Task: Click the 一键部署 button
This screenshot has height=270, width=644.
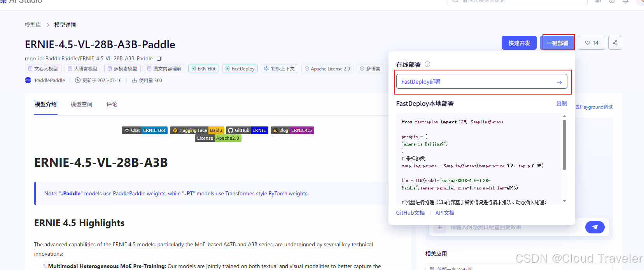Action: pos(557,43)
